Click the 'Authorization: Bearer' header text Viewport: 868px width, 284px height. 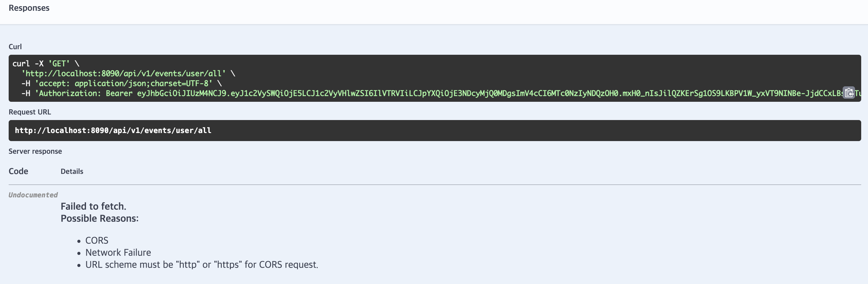[84, 93]
